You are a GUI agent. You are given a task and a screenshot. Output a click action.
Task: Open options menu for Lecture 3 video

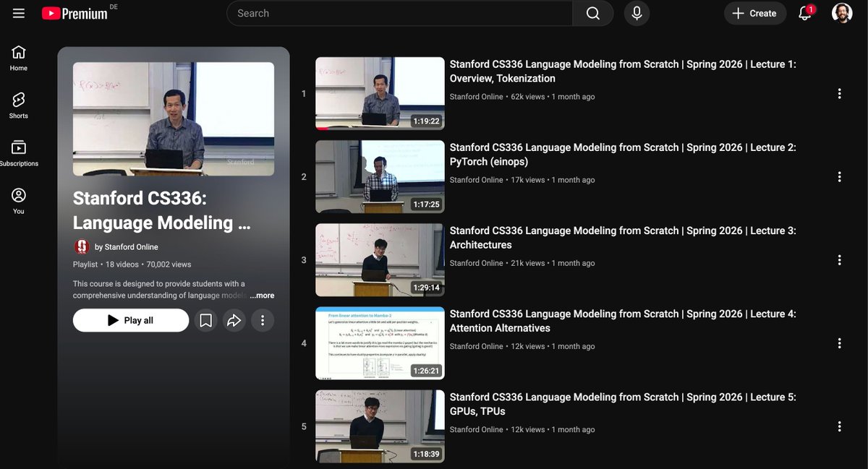[839, 259]
